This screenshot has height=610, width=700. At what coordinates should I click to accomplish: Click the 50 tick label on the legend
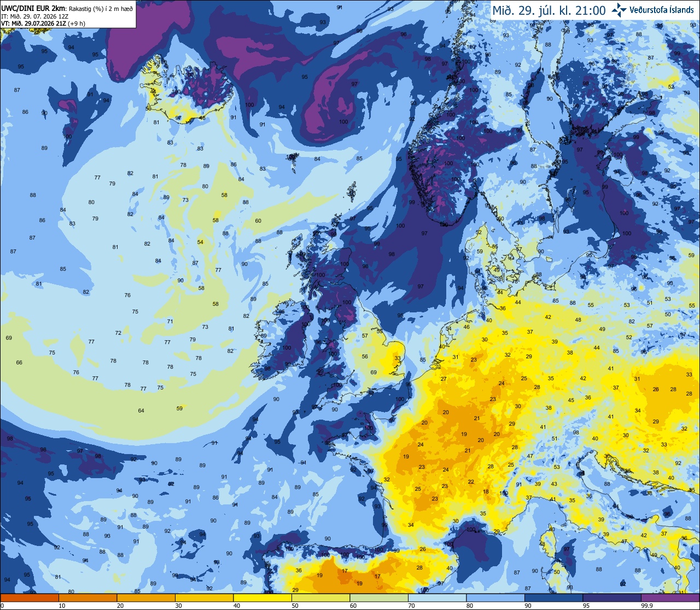coord(295,606)
